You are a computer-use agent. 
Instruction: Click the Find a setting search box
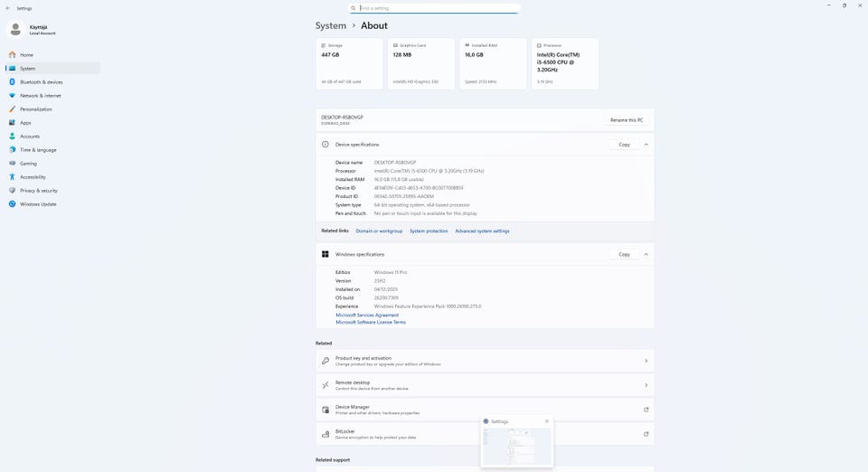point(438,8)
